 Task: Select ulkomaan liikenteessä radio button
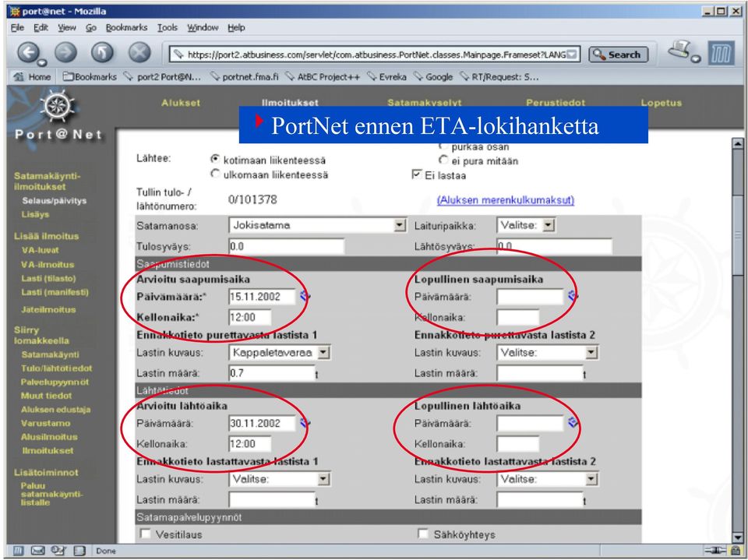pyautogui.click(x=216, y=174)
